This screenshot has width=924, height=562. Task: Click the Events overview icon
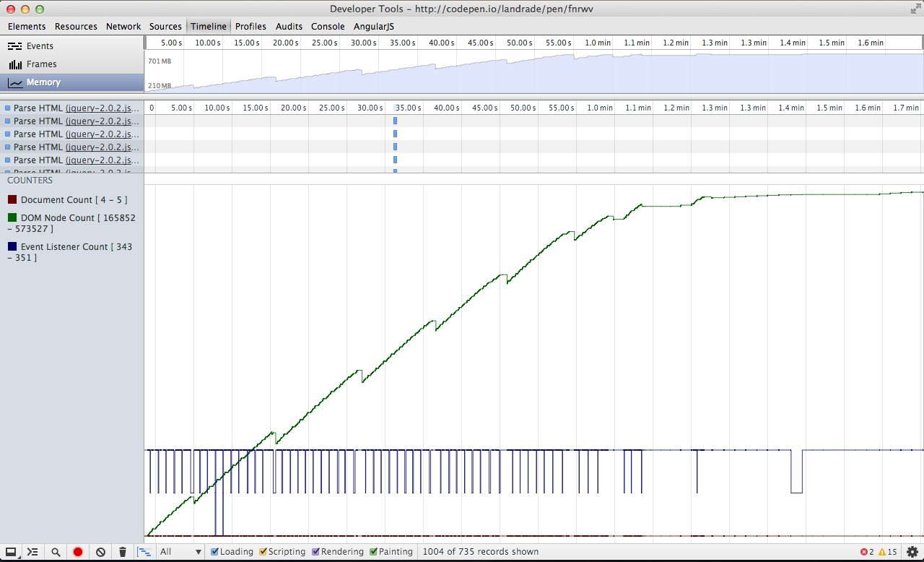(14, 46)
